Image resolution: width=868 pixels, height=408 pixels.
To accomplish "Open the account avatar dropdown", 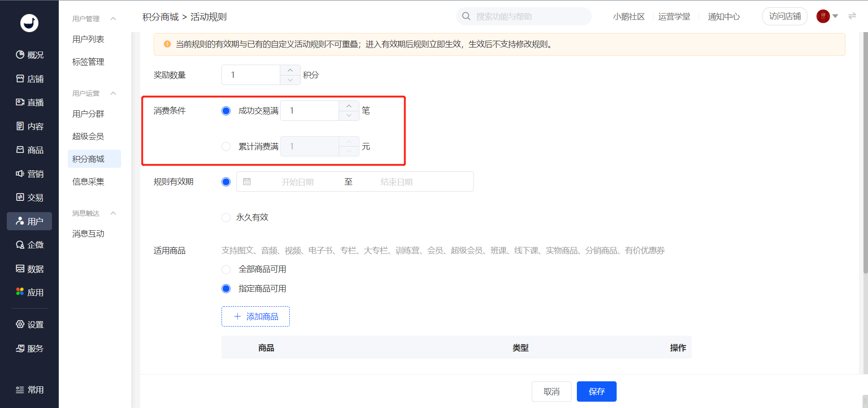I will pos(827,16).
